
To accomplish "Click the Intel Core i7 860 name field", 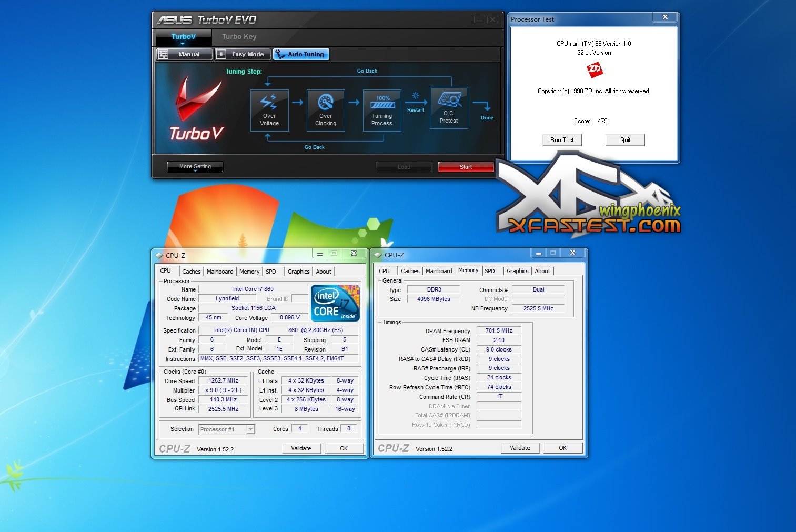I will pos(253,289).
